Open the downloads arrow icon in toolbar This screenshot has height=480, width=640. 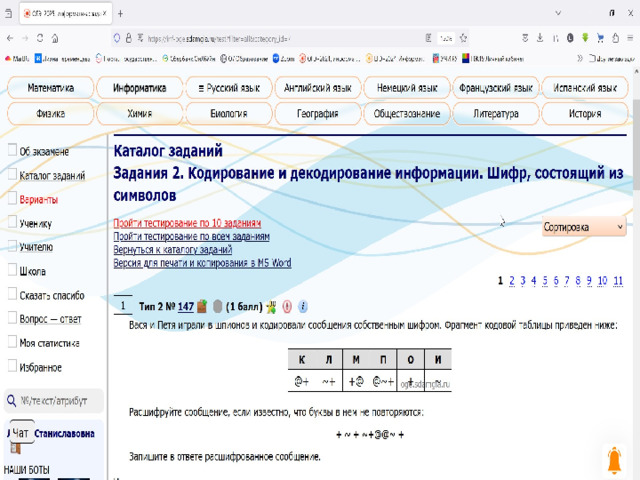click(x=540, y=38)
